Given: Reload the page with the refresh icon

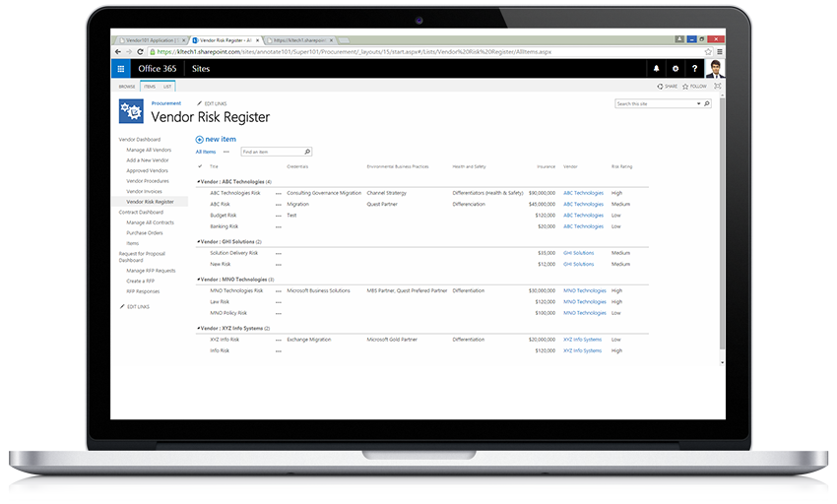Looking at the screenshot, I should [140, 52].
